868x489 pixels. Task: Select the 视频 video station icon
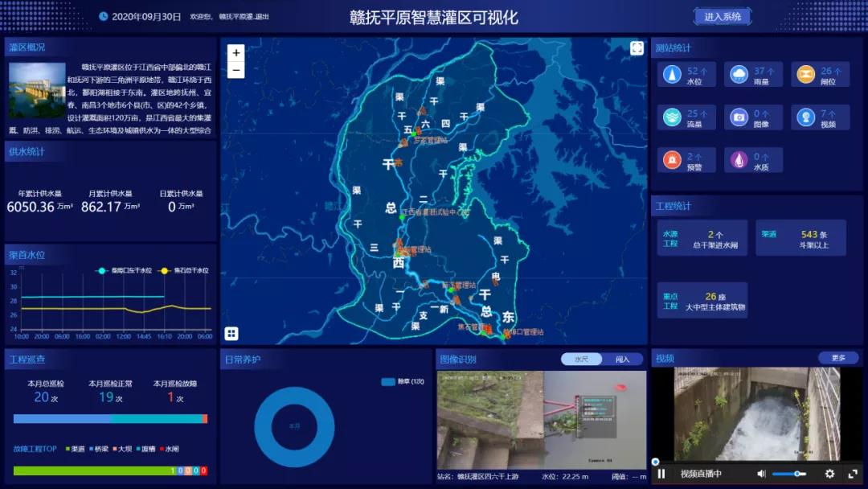[805, 117]
